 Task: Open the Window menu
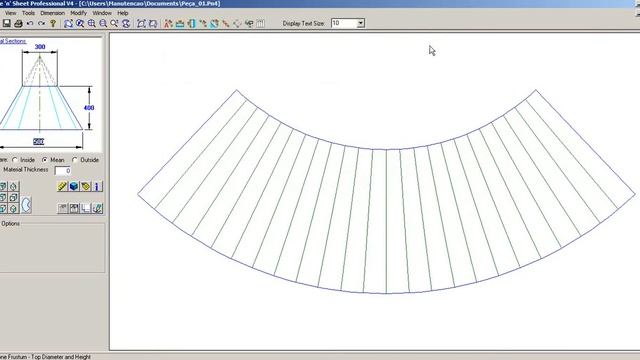tap(102, 13)
